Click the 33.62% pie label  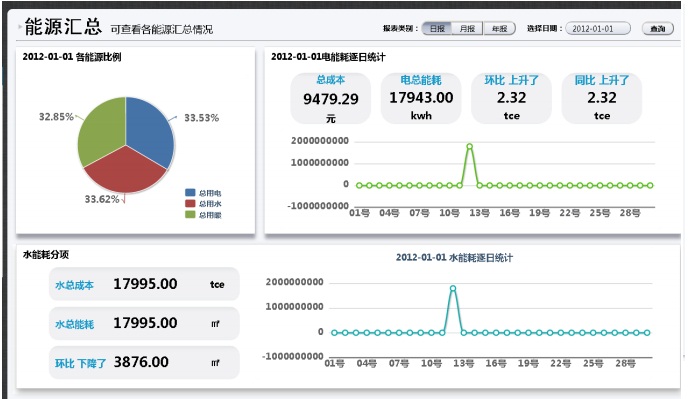click(102, 199)
